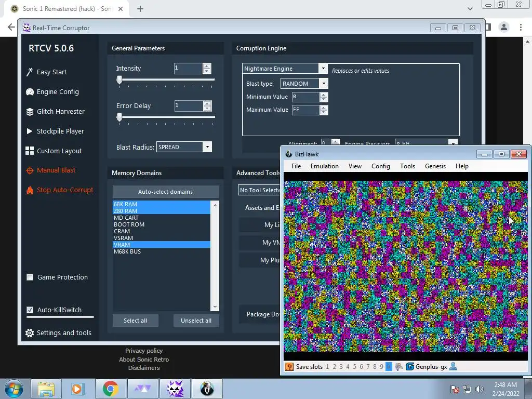
Task: Click the Chrome tab search chevron
Action: (470, 9)
